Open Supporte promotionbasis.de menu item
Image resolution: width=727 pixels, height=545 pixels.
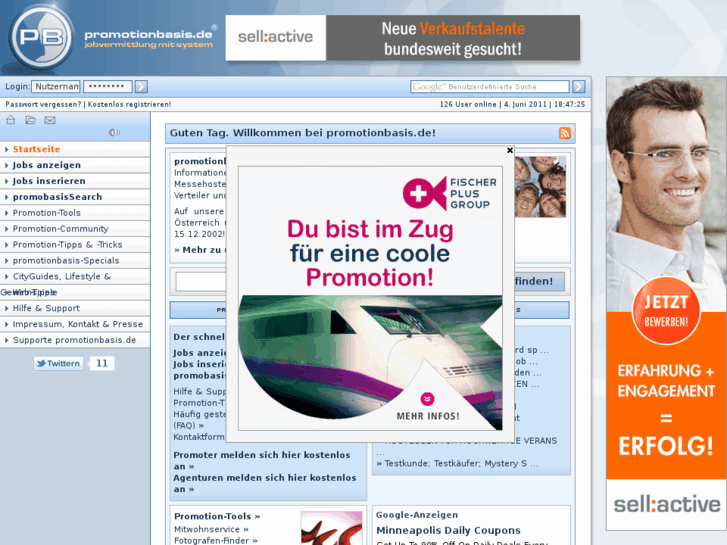(74, 340)
